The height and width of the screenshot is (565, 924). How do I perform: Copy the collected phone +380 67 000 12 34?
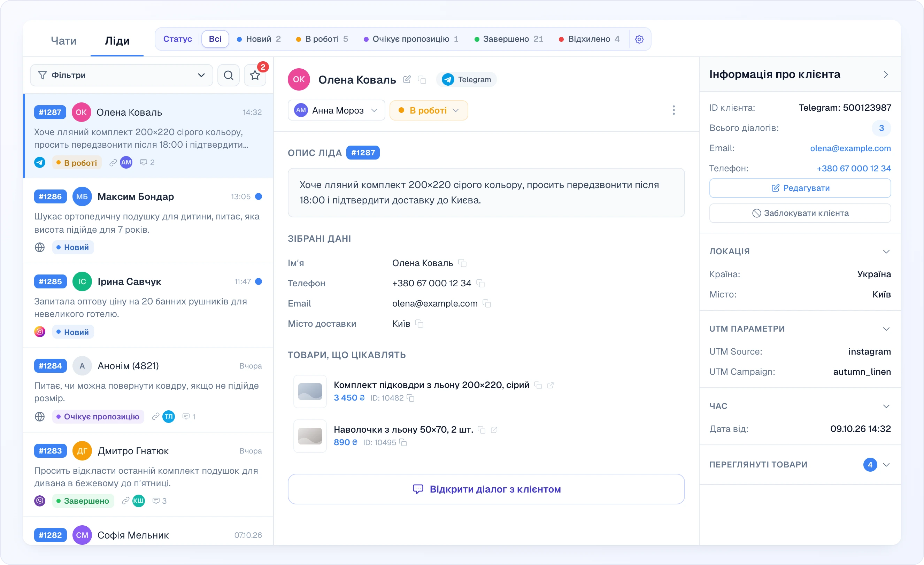[480, 284]
